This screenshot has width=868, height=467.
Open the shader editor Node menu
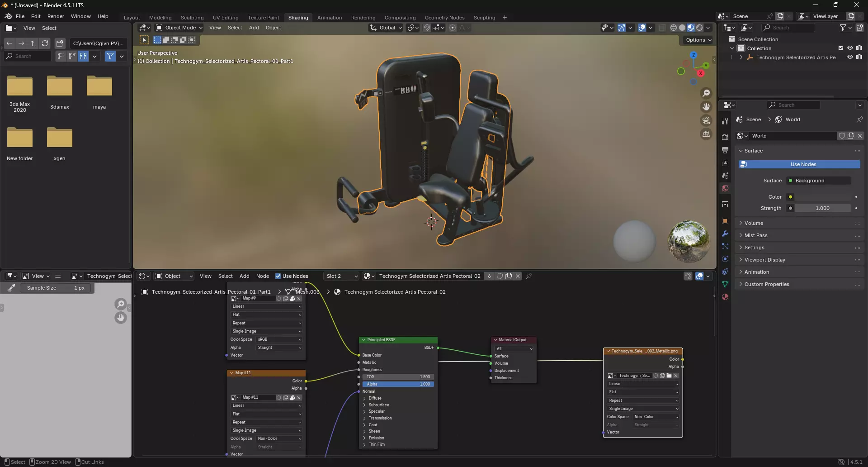click(263, 276)
